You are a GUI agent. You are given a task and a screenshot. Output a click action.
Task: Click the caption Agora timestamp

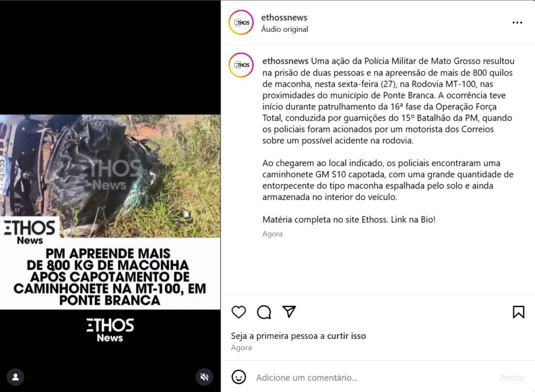point(272,234)
